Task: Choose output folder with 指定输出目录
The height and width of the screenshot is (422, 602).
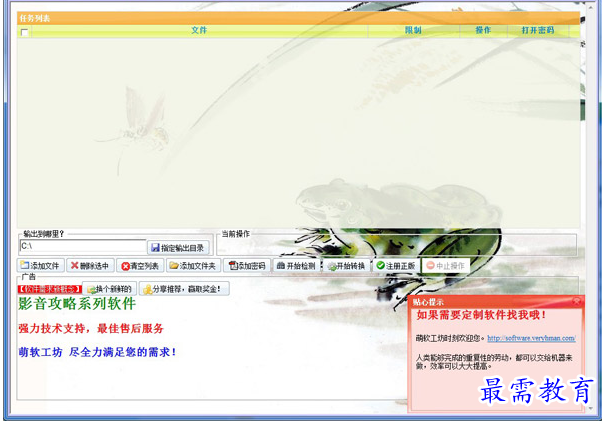Action: click(178, 248)
